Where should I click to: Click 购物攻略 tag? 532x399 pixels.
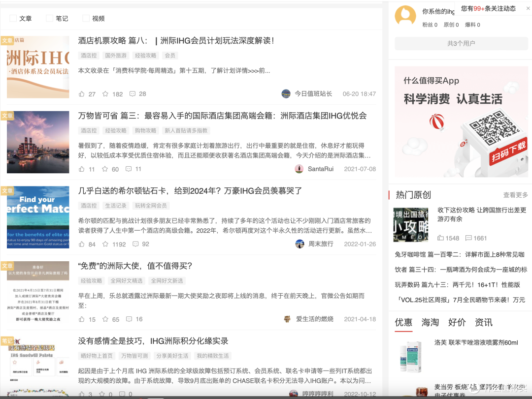tap(145, 130)
